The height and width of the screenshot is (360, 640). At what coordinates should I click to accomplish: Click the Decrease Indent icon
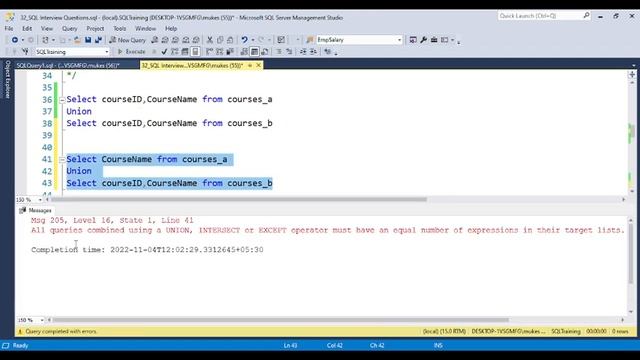pos(303,51)
